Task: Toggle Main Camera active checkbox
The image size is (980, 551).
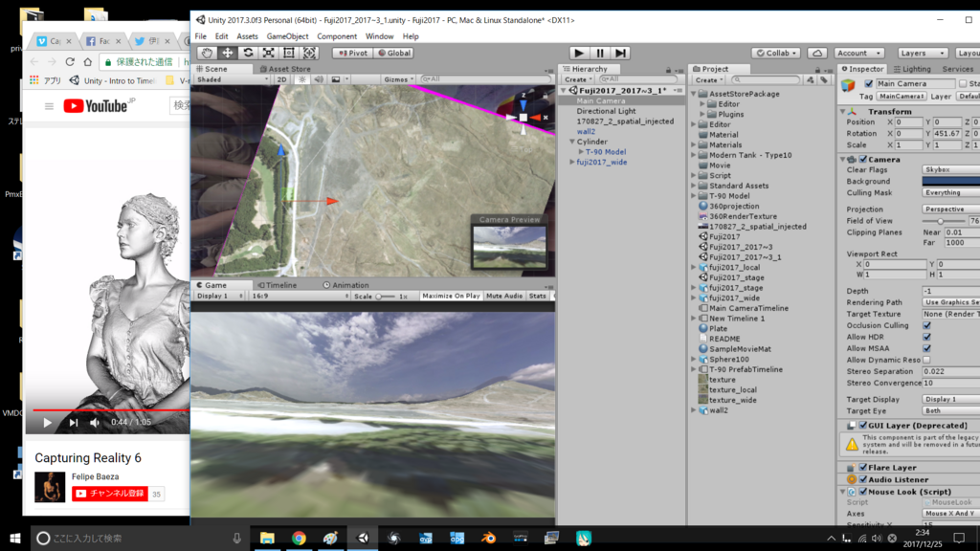Action: pos(869,84)
